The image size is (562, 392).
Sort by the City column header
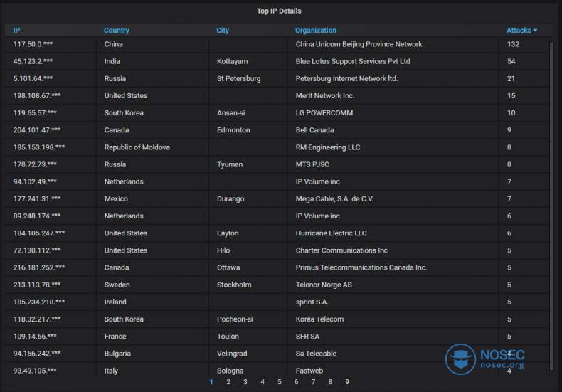tap(223, 31)
